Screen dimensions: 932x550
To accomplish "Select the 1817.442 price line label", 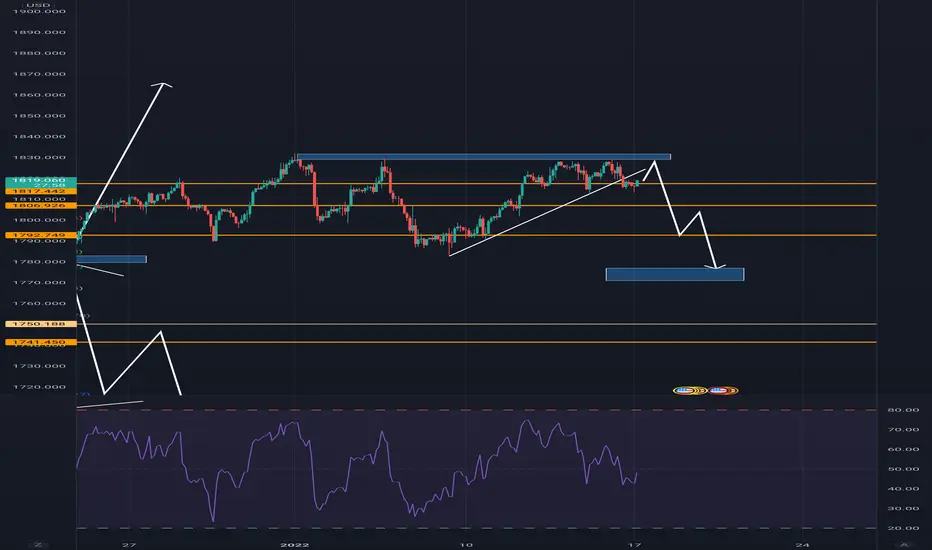I will pos(40,191).
